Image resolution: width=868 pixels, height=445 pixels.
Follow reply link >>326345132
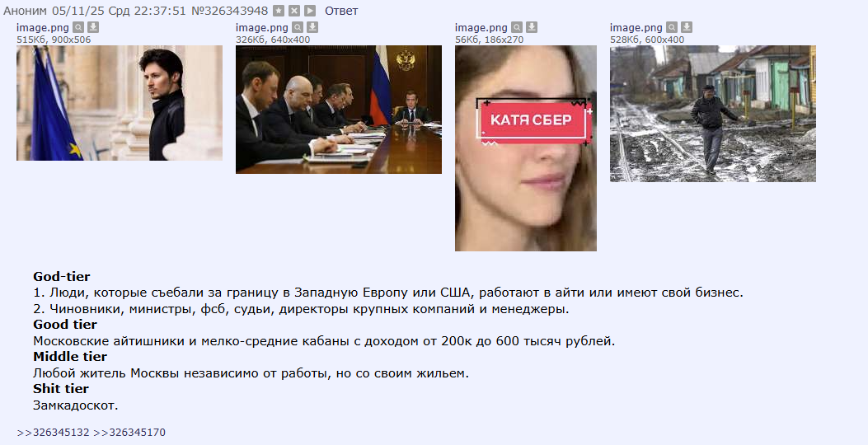[53, 433]
